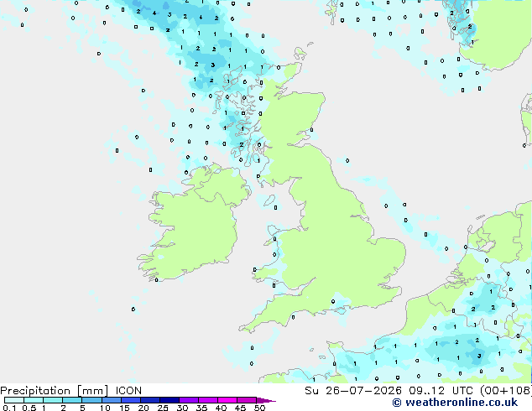
Task: Pick the 2–5 mm legend swatch
Action: coord(72,400)
